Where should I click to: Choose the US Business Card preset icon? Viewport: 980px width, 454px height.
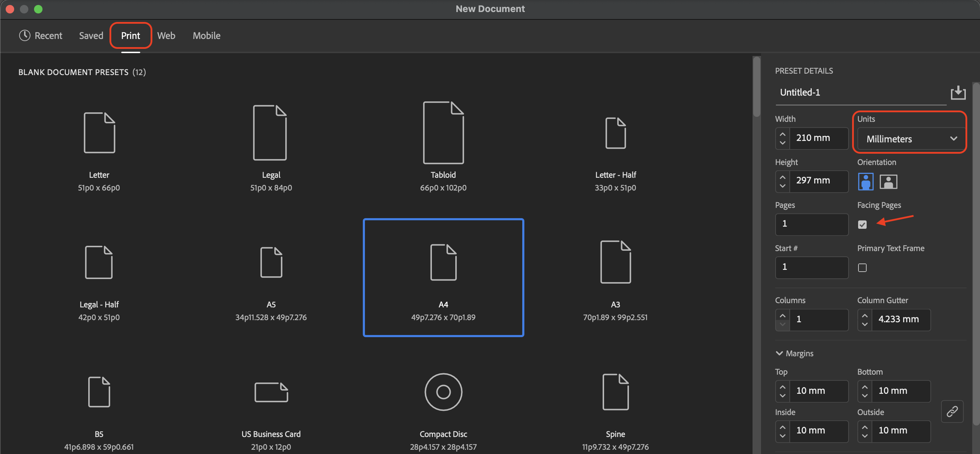(x=271, y=392)
